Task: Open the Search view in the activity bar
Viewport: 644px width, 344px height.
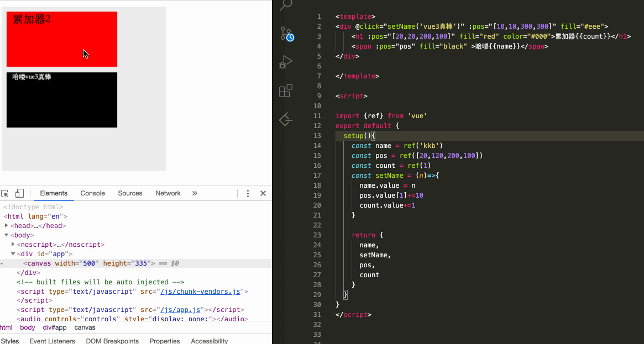Action: click(x=286, y=5)
